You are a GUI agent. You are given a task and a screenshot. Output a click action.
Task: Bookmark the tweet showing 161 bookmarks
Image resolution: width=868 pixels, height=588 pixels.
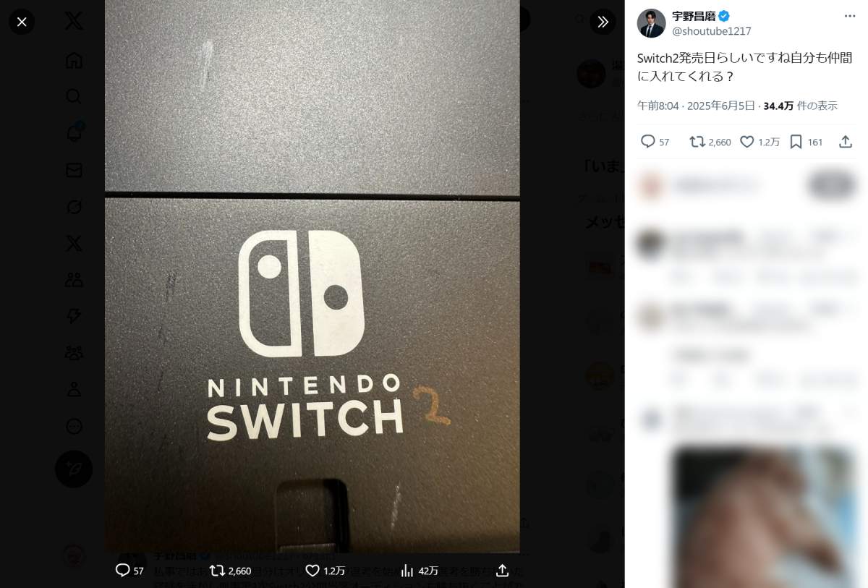(796, 142)
